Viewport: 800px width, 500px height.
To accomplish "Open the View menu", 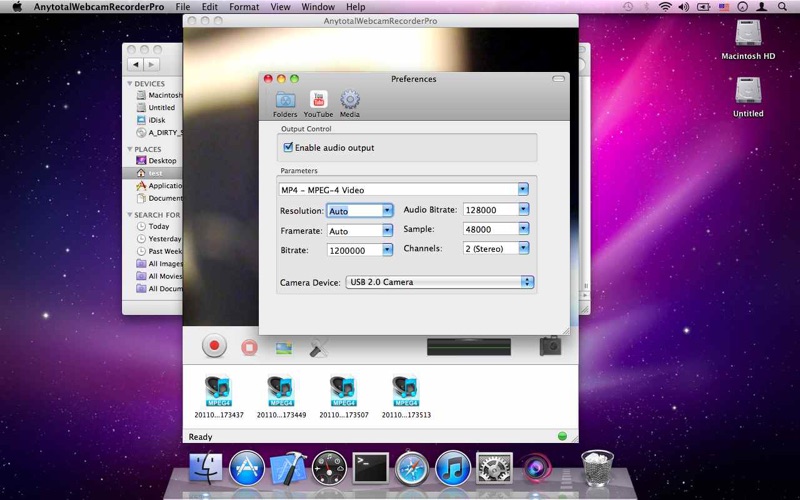I will tap(280, 7).
